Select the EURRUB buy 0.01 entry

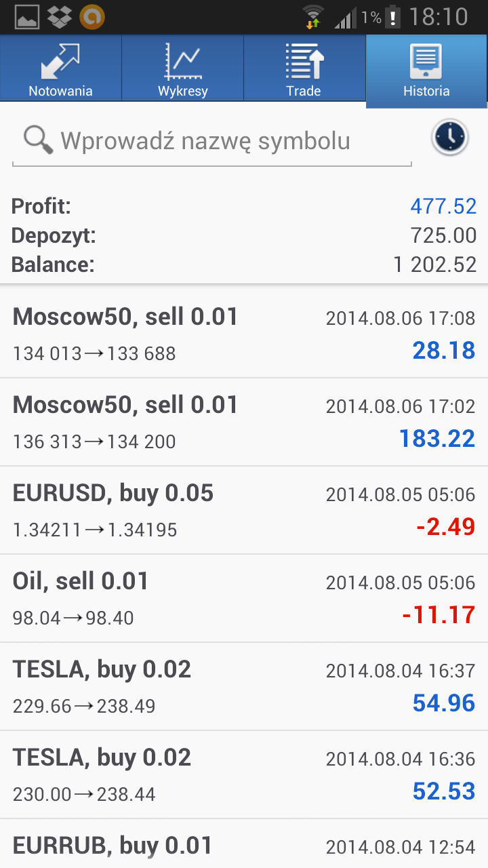(x=244, y=845)
